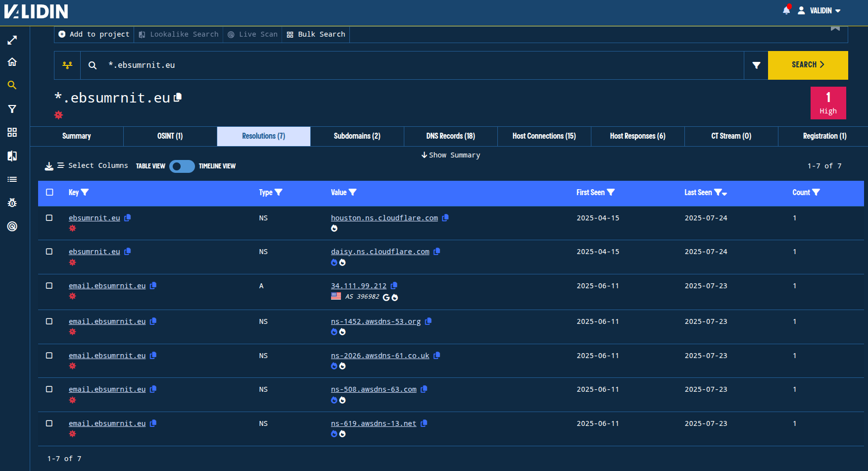
Task: Toggle Table View / Timeline View switch
Action: pyautogui.click(x=182, y=166)
